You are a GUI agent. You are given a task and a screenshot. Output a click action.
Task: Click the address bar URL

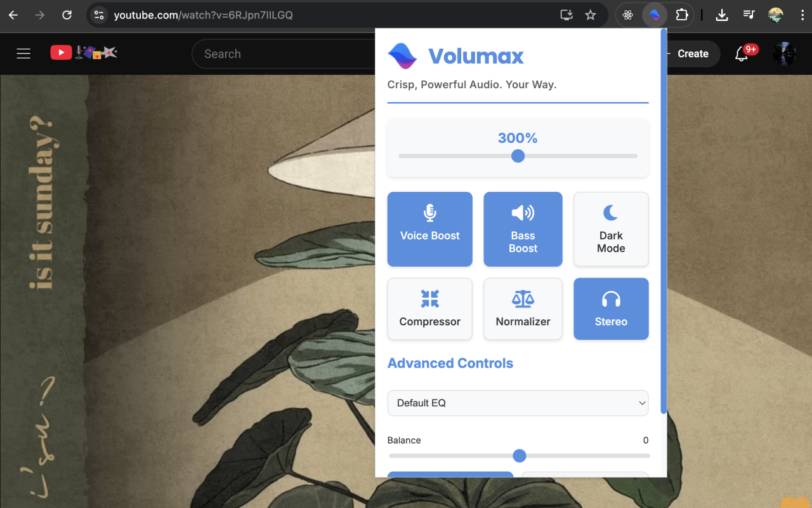pos(203,15)
